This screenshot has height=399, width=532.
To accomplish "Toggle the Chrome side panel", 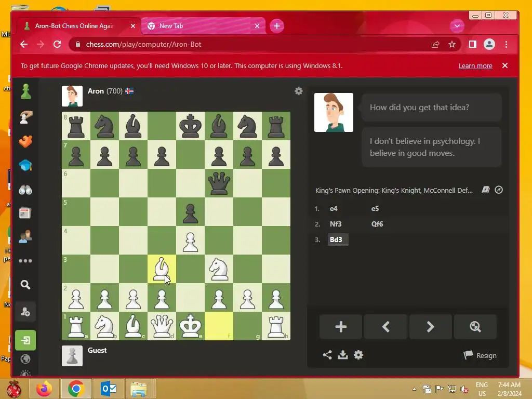I will tap(473, 44).
